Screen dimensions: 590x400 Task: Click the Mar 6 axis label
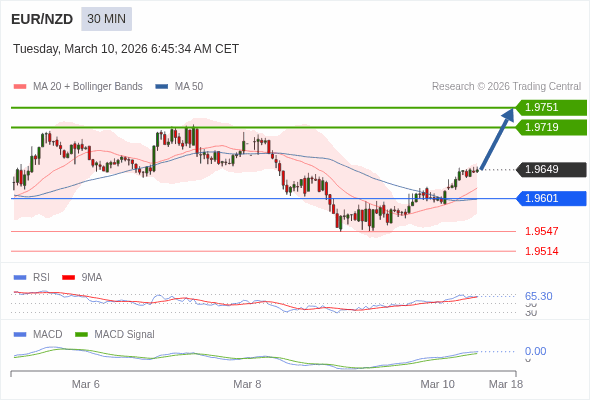click(85, 384)
